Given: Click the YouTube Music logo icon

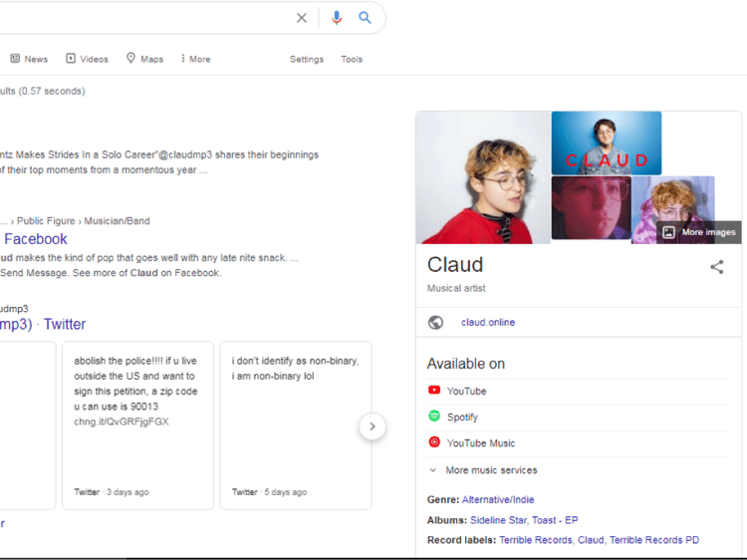Looking at the screenshot, I should (434, 441).
